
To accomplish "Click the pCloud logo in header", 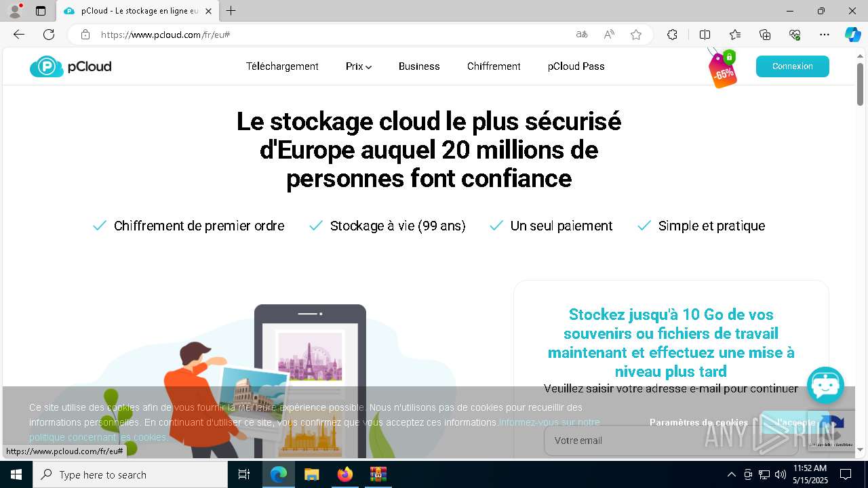I will tap(71, 66).
